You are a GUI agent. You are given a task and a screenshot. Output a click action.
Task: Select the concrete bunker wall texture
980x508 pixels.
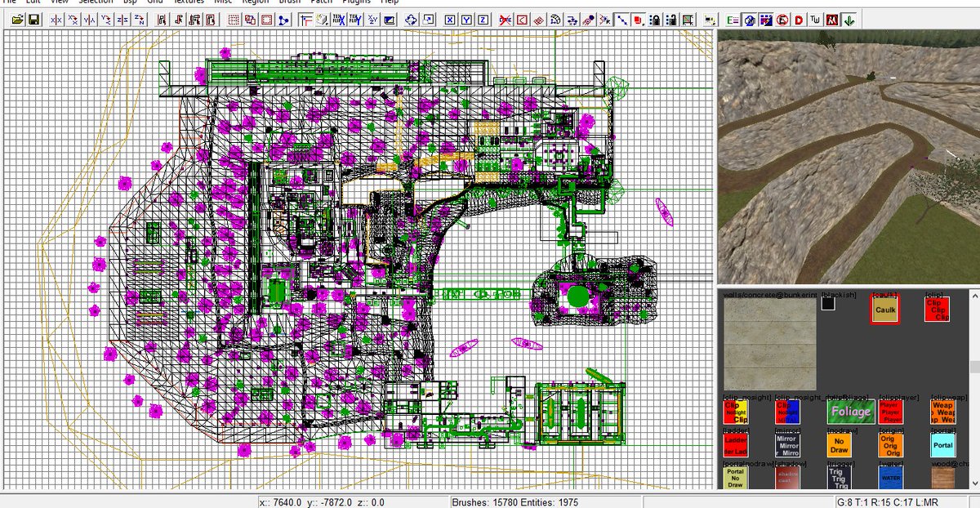769,343
